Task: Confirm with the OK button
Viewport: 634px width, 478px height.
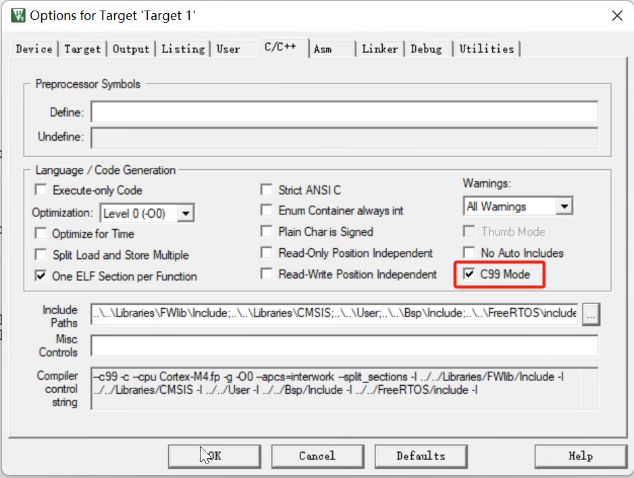Action: pos(214,457)
